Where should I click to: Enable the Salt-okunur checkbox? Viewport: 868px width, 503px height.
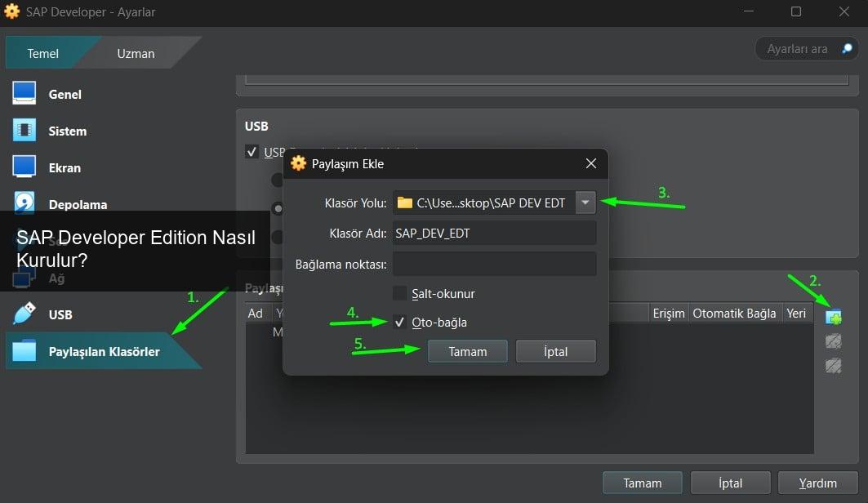399,293
